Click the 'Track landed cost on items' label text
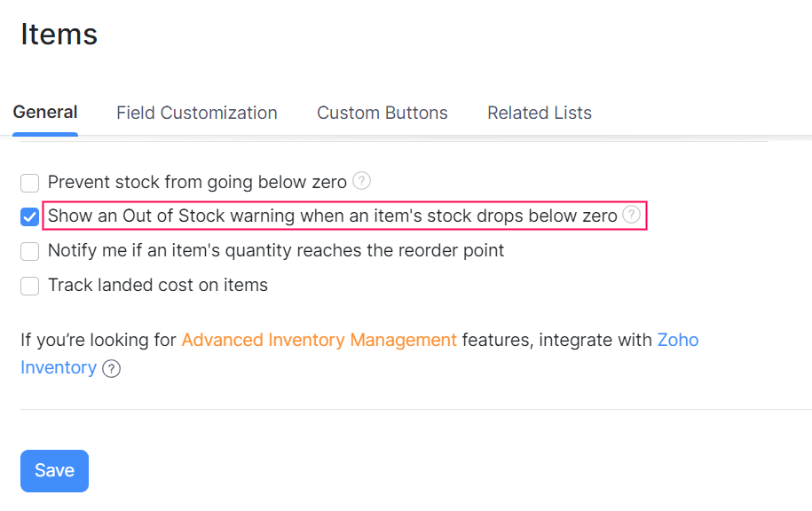Viewport: 812px width, 511px height. 158,286
